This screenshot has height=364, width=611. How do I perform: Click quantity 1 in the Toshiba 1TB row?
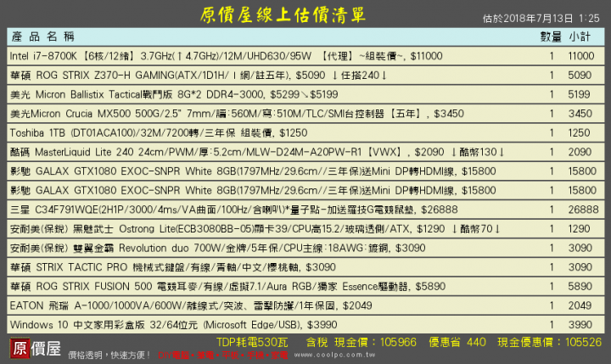pyautogui.click(x=552, y=133)
